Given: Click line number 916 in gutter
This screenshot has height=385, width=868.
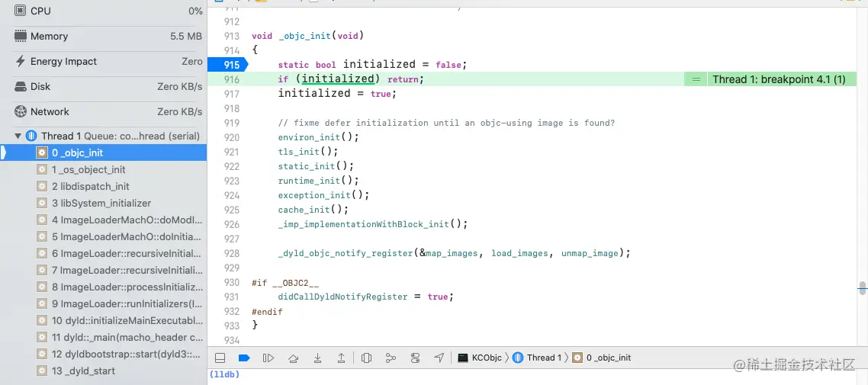Looking at the screenshot, I should click(232, 79).
